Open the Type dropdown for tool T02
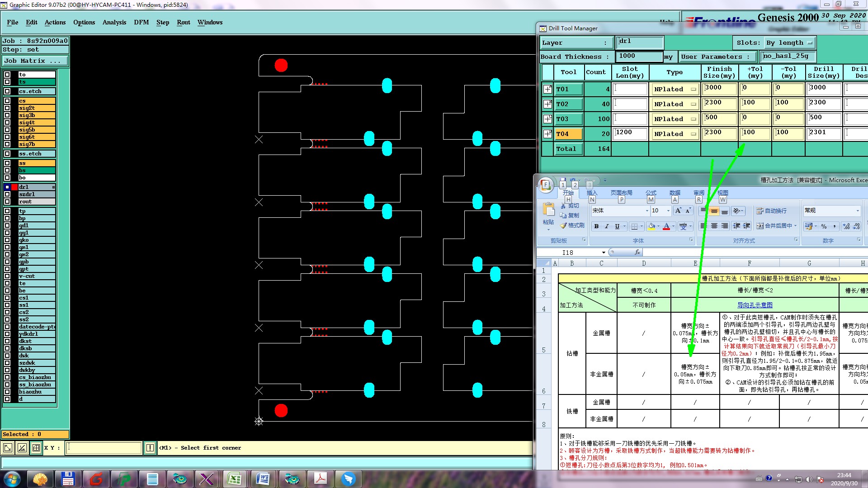This screenshot has height=488, width=868. 675,104
